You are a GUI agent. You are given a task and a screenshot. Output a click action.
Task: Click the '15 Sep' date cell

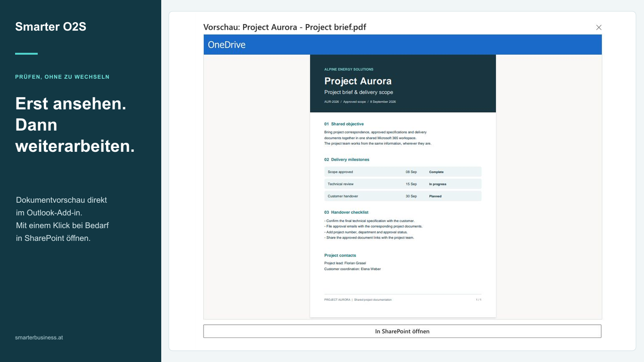[x=411, y=184]
